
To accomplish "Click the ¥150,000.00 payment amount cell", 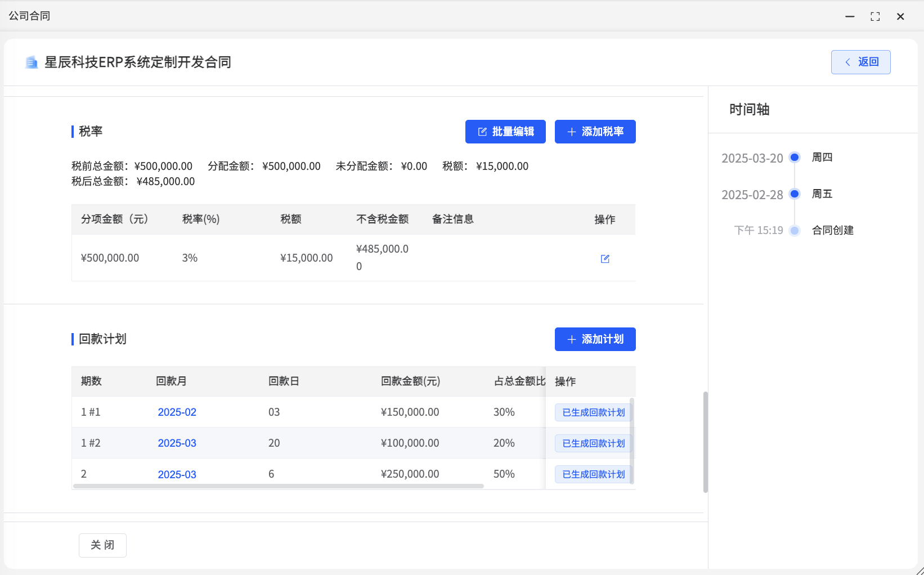I will [410, 412].
